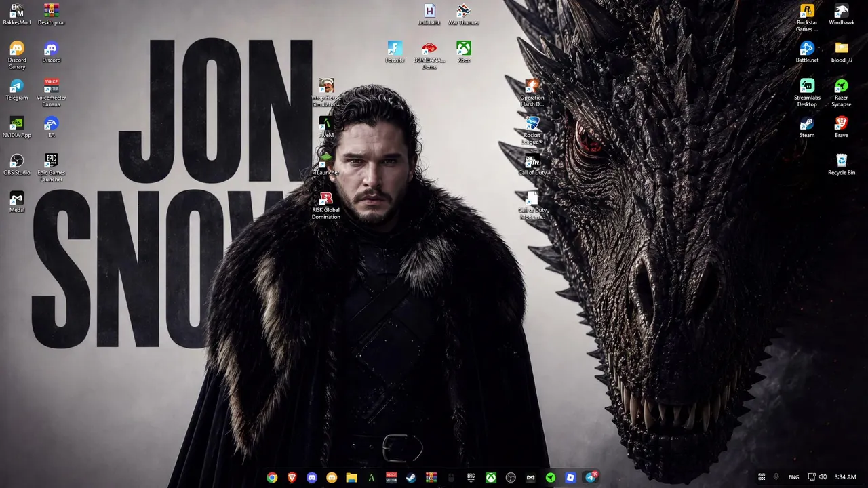Screen dimensions: 868x488
Task: Select the EA desktop shortcut
Action: (52, 127)
